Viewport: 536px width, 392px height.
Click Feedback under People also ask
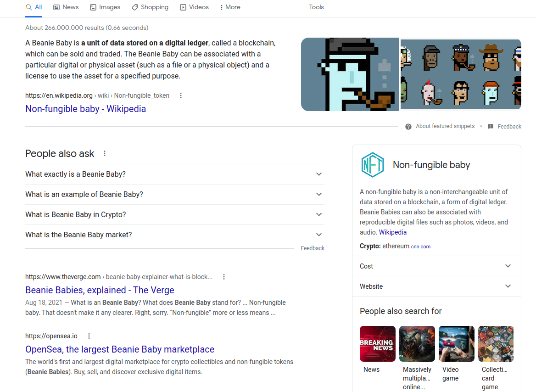(x=313, y=248)
